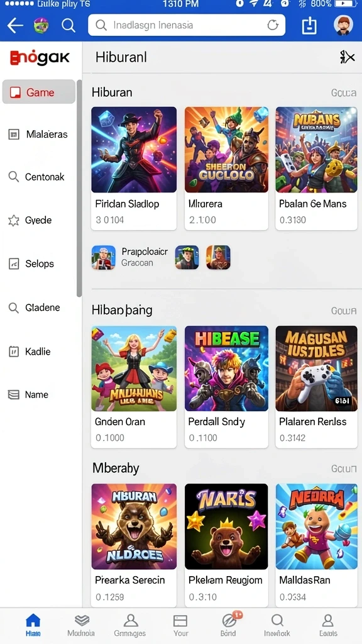Switch to the Your tab at bottom
Screen dimensions: 362x644
click(x=180, y=626)
